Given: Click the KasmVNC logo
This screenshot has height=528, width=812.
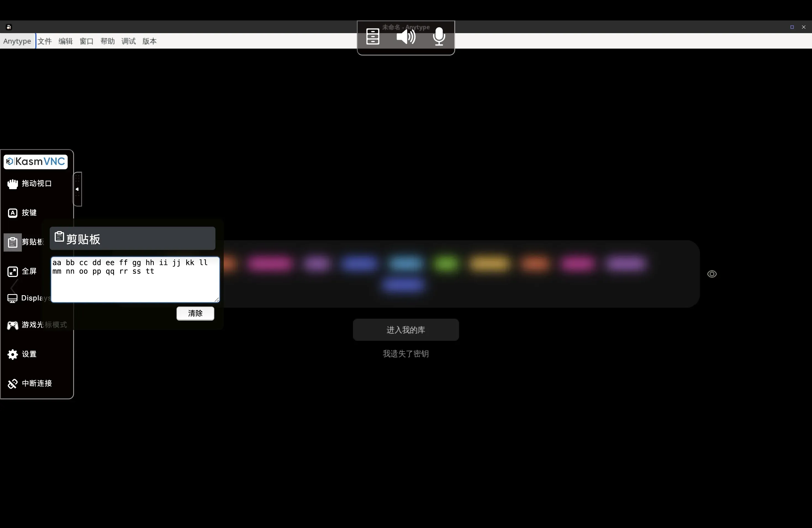Looking at the screenshot, I should tap(35, 161).
